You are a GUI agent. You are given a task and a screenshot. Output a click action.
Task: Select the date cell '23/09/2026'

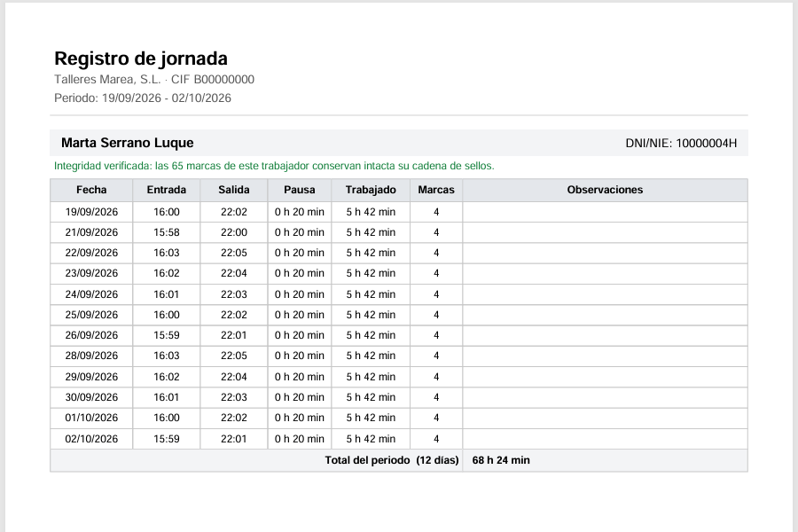[x=91, y=273]
